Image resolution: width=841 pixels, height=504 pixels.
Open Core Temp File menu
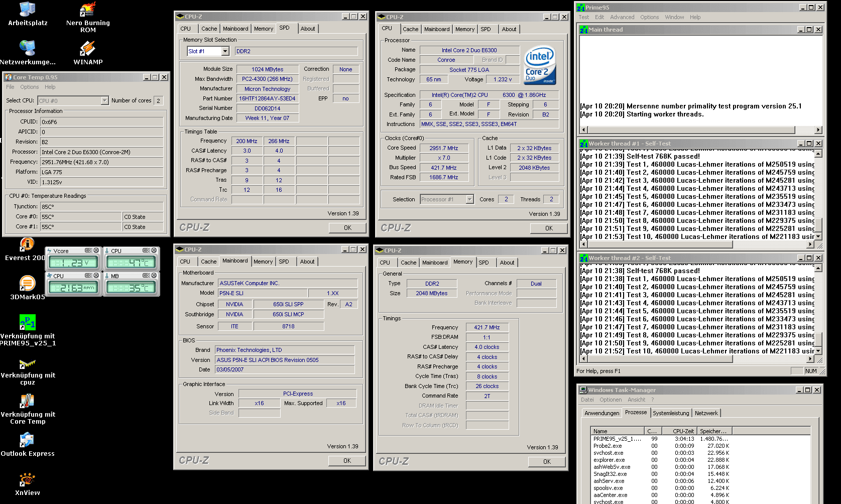click(x=10, y=87)
